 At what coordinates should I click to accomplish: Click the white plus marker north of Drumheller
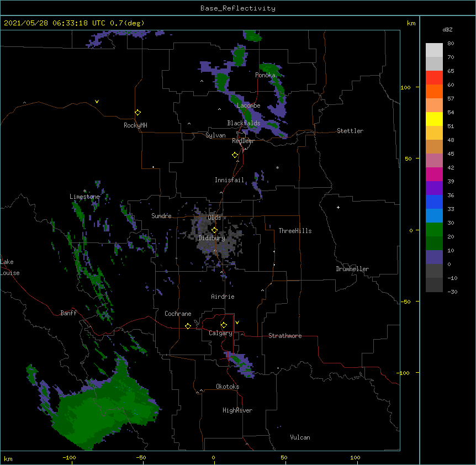point(338,207)
